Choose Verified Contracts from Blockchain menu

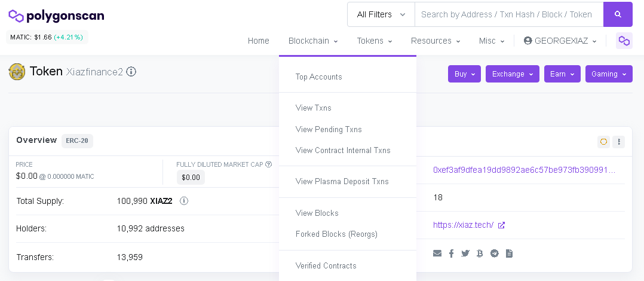(326, 265)
